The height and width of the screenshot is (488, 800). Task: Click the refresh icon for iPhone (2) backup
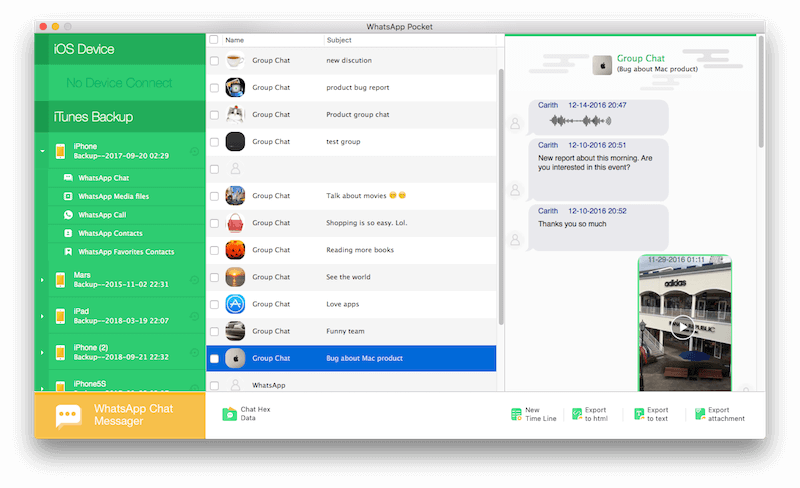194,352
